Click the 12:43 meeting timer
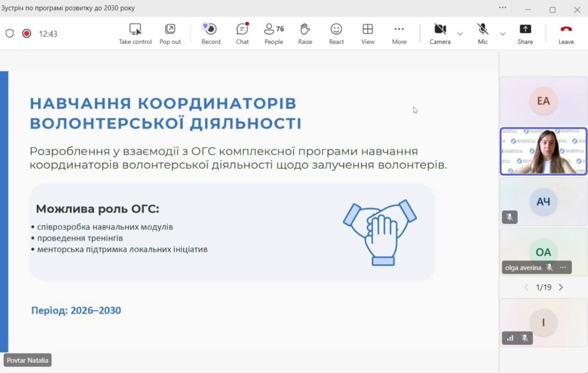Viewport: 588px width, 373px height. pyautogui.click(x=48, y=34)
